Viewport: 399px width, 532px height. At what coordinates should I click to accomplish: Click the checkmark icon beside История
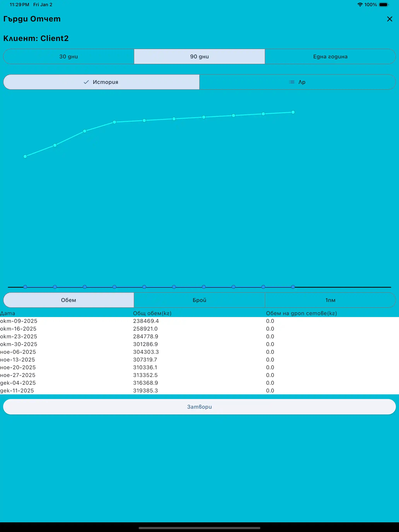pyautogui.click(x=86, y=82)
